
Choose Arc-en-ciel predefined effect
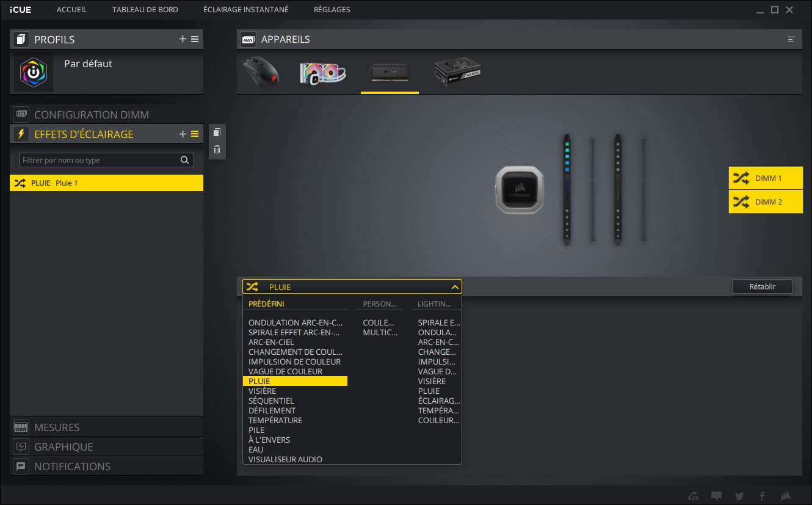(271, 342)
